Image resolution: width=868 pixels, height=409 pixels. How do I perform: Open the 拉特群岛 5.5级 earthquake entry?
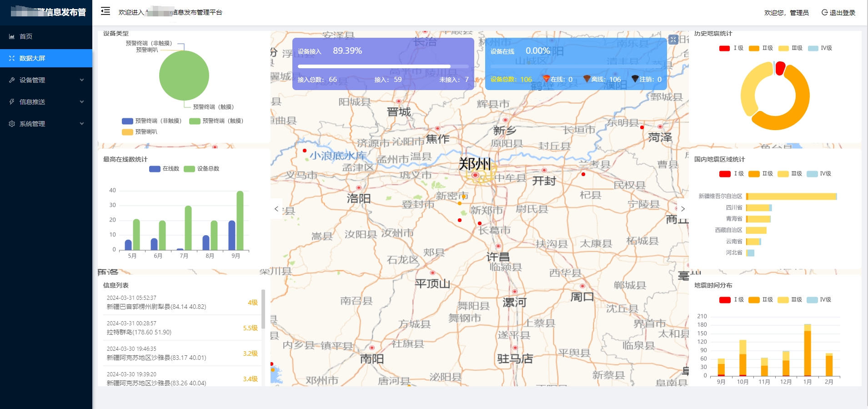pos(182,328)
